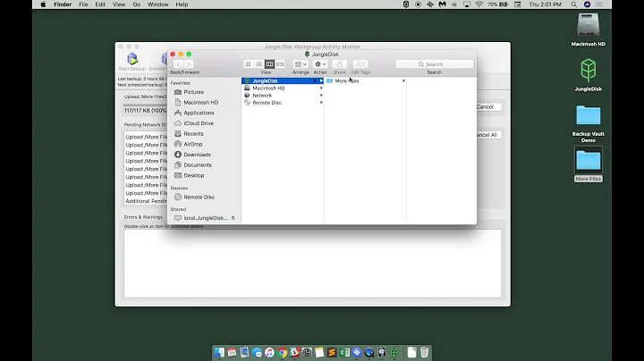Open the Edit menu
This screenshot has height=361, width=644.
(100, 4)
